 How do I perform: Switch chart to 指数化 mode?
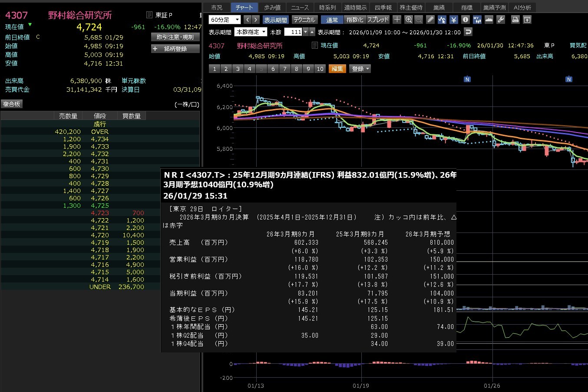click(355, 20)
